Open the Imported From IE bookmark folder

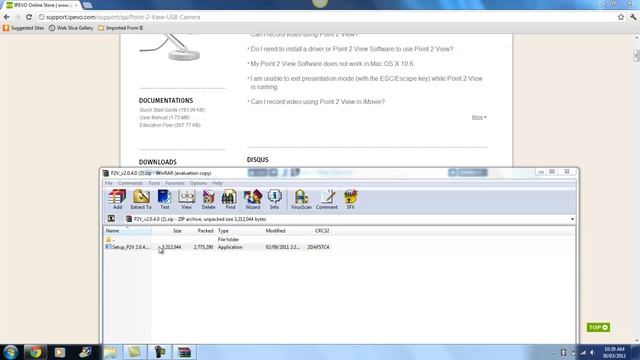pyautogui.click(x=120, y=28)
